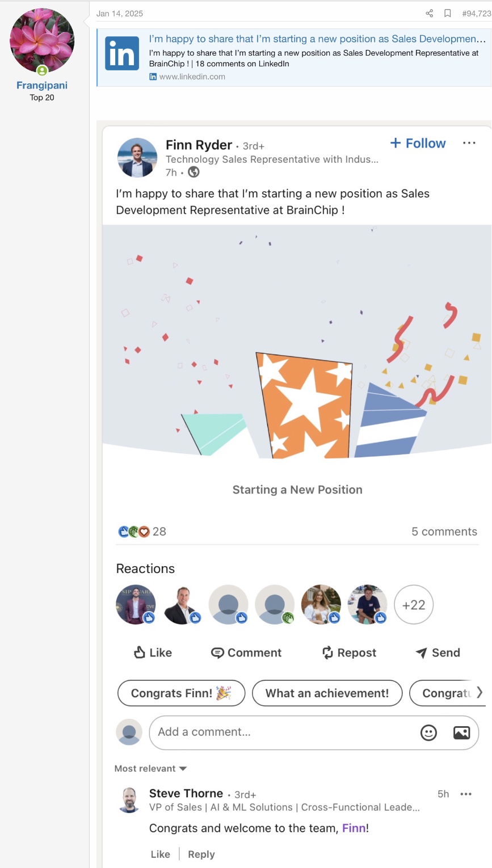
Task: Click the Add a comment field
Action: 284,732
